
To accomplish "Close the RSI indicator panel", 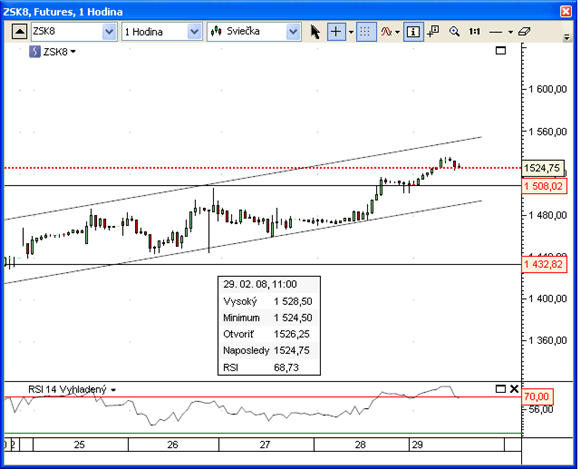I will pyautogui.click(x=514, y=389).
